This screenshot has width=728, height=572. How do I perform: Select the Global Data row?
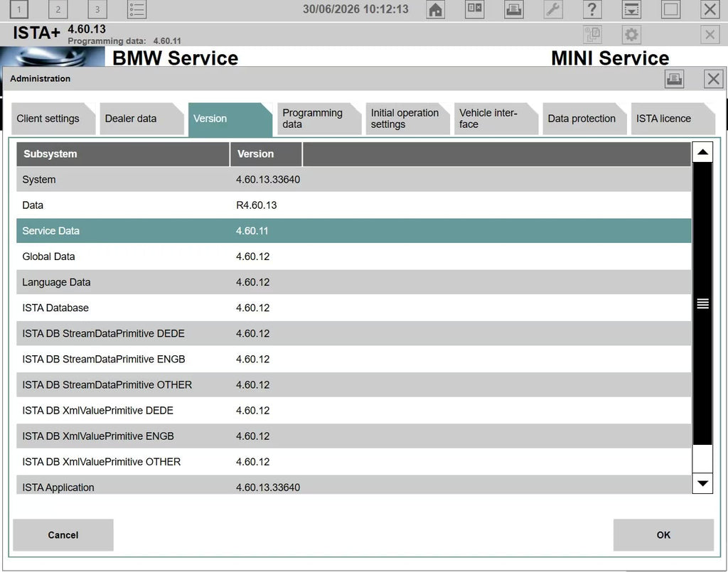(x=354, y=257)
